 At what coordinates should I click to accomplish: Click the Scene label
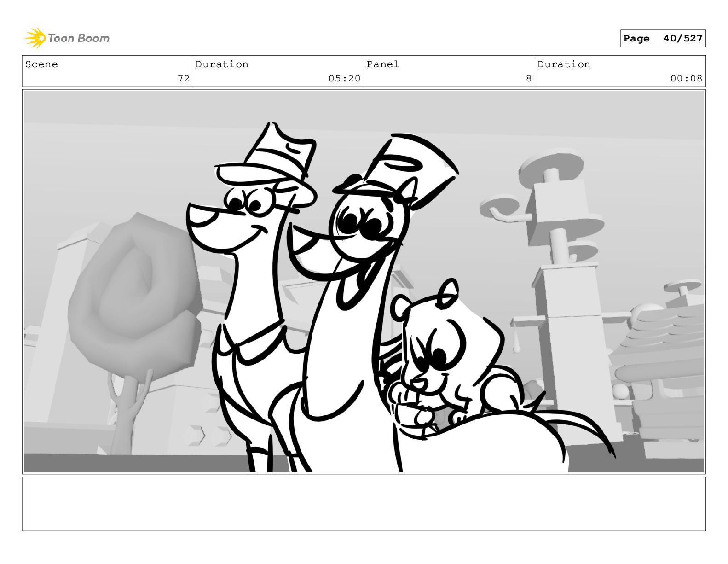click(x=42, y=64)
